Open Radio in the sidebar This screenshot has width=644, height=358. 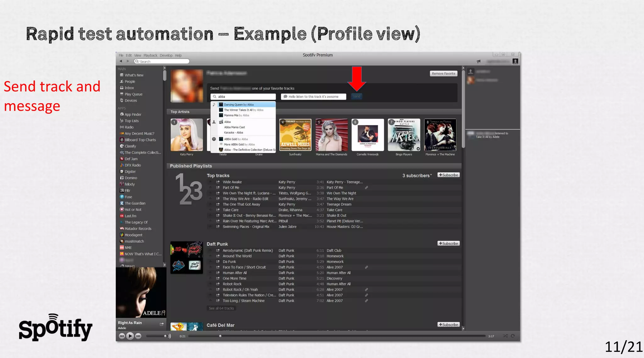pos(129,127)
